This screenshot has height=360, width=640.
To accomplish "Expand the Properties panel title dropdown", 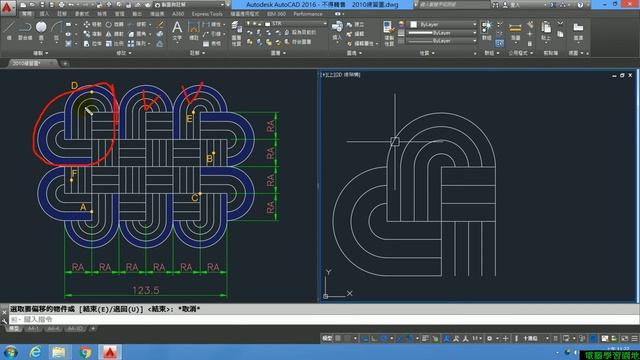I will (427, 53).
